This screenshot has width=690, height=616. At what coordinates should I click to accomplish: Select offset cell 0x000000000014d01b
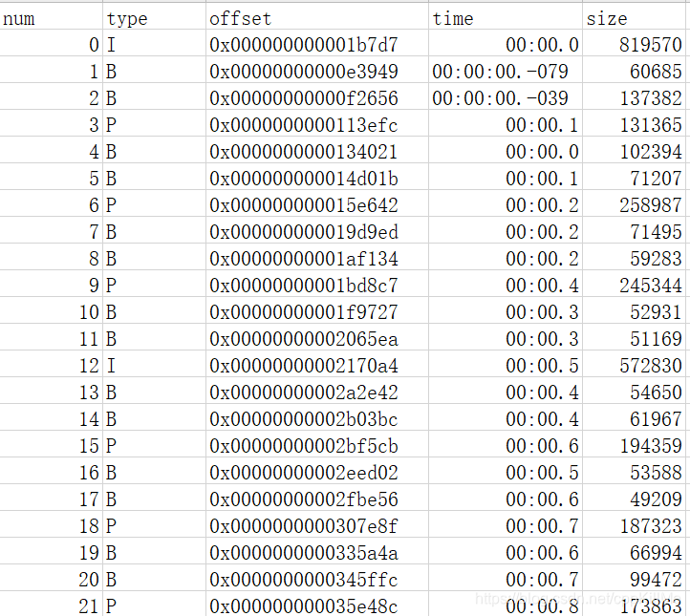point(317,179)
